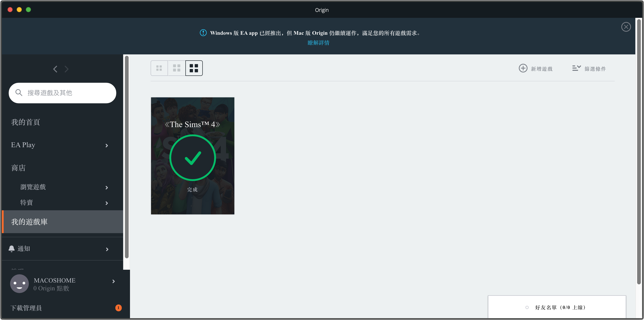Open 我的首頁 in sidebar

pyautogui.click(x=25, y=122)
